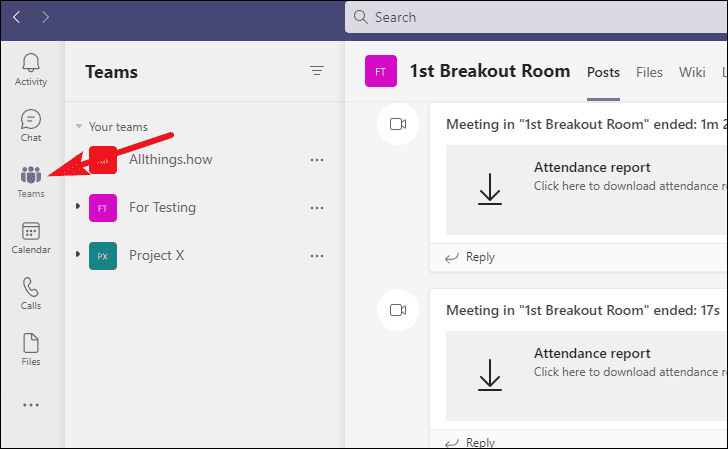The height and width of the screenshot is (449, 728).
Task: Focus the Search box
Action: [x=536, y=17]
